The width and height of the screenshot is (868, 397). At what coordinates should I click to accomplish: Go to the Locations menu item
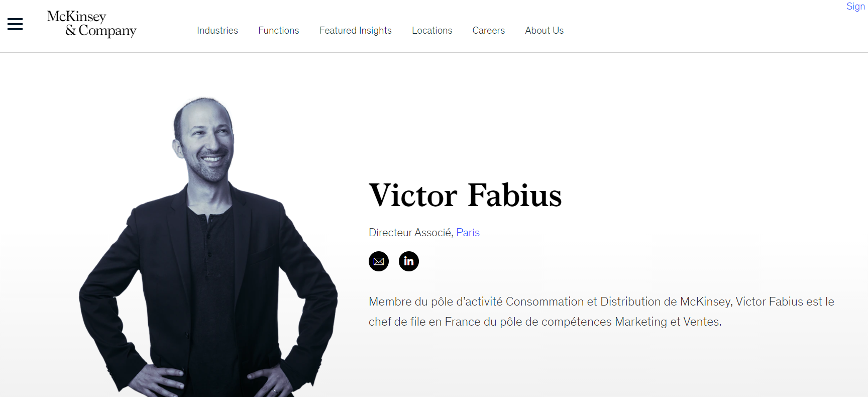point(432,31)
